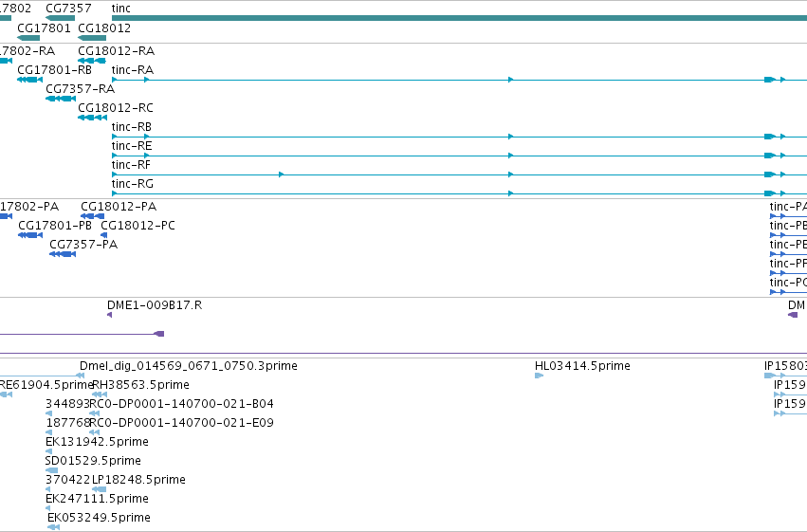807x532 pixels.
Task: Select the CG7357-PA protein glyph
Action: (63, 254)
